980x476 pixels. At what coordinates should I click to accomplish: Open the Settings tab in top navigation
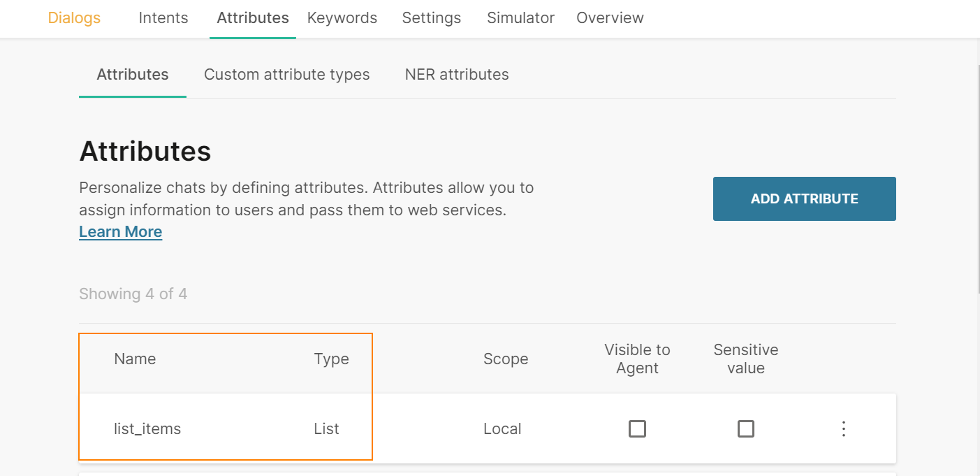432,18
